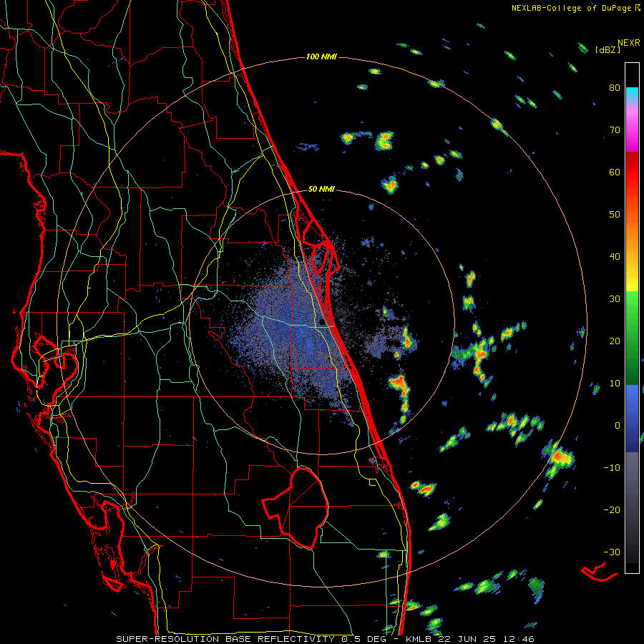Click the 70 value on the dBZ scale
This screenshot has width=644, height=644.
pos(615,130)
